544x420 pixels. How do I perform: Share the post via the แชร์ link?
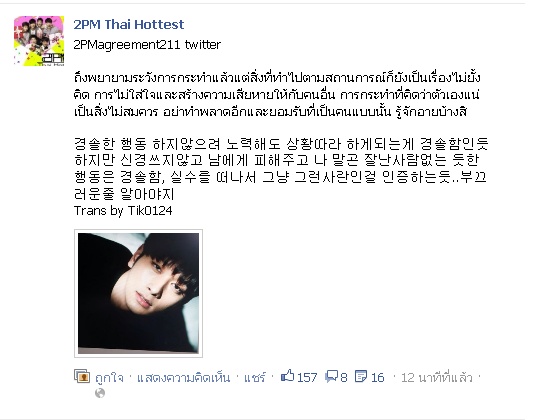point(255,377)
